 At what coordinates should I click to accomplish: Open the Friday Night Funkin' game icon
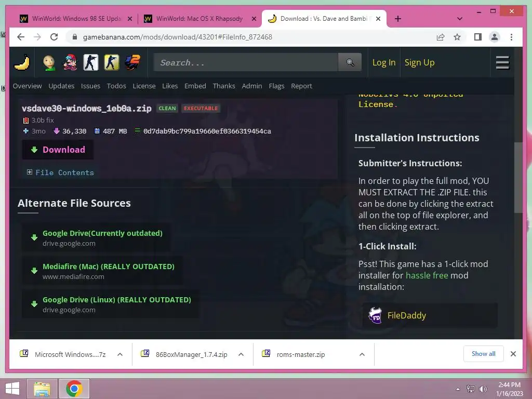pyautogui.click(x=70, y=62)
